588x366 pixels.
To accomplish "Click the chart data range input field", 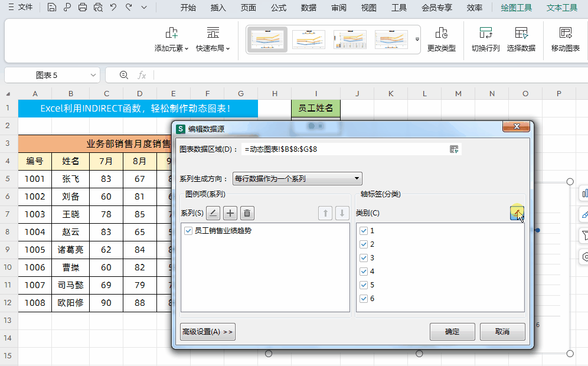I will point(344,149).
